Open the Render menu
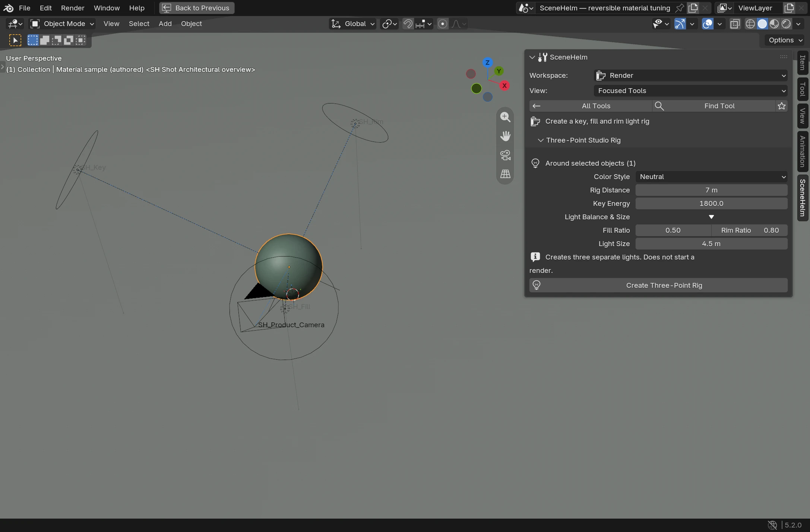The height and width of the screenshot is (532, 810). coord(73,8)
